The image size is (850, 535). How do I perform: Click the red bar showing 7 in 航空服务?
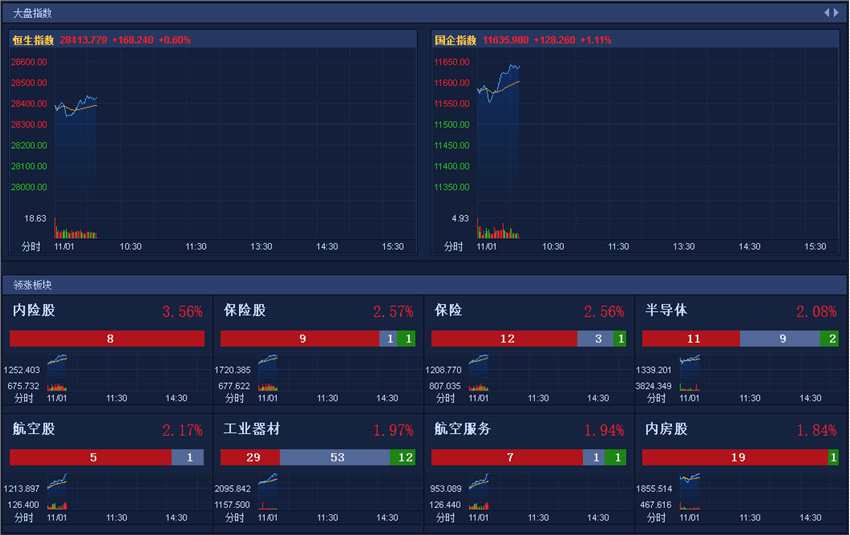point(507,457)
